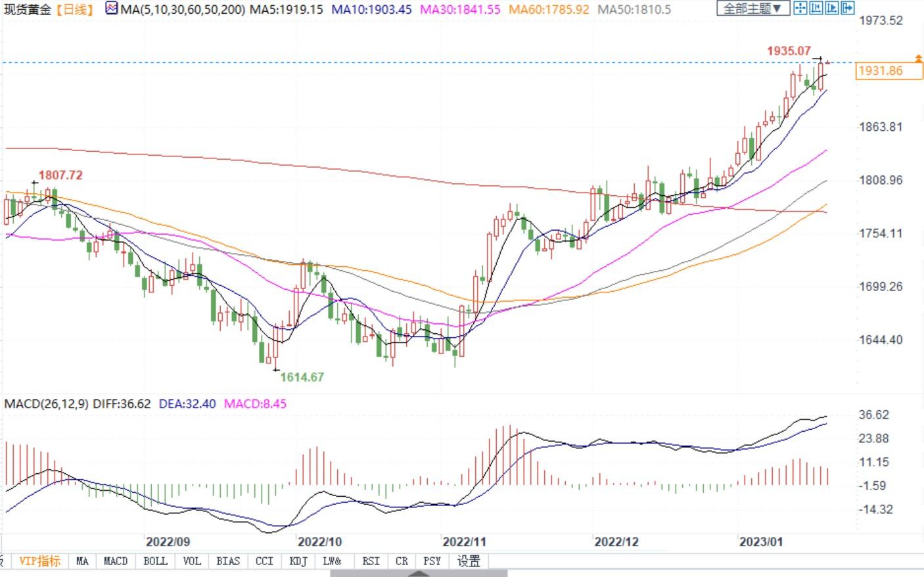Click the MACD(26,12,9) parameters label
Viewport: 924px width, 577px height.
46,404
